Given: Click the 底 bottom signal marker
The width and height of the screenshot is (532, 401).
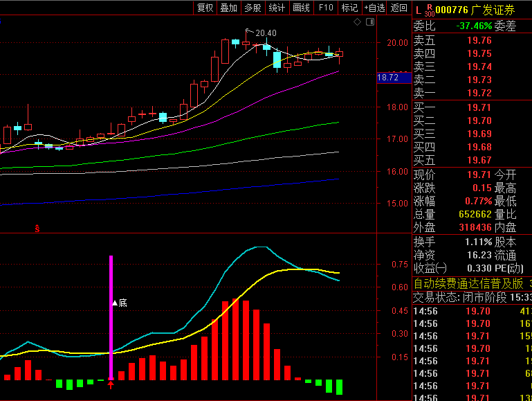Looking at the screenshot, I should pos(118,303).
